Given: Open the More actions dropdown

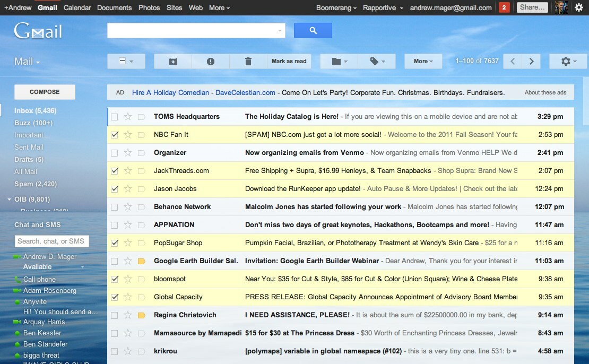Looking at the screenshot, I should (x=423, y=61).
